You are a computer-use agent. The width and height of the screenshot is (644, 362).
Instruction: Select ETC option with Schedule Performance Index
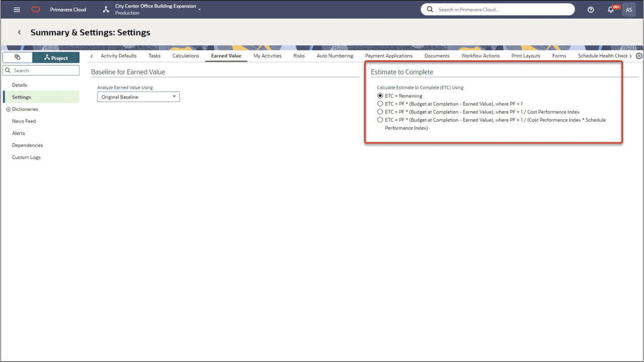coord(380,120)
